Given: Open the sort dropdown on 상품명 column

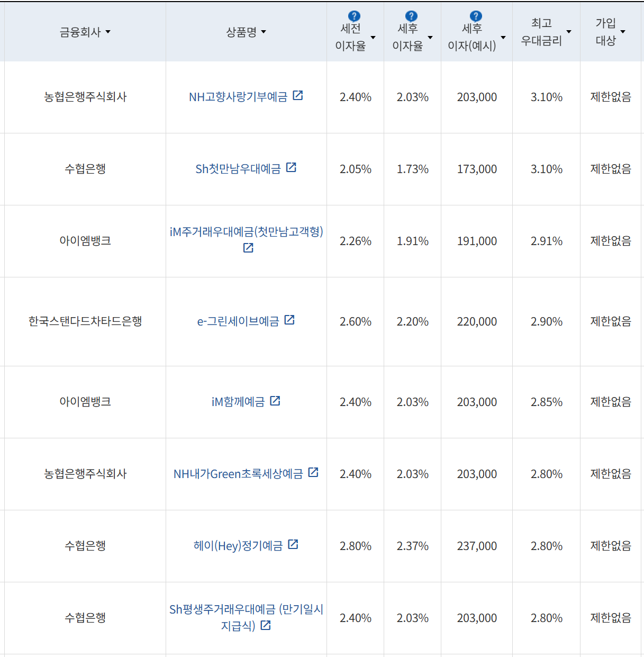Looking at the screenshot, I should coord(265,32).
